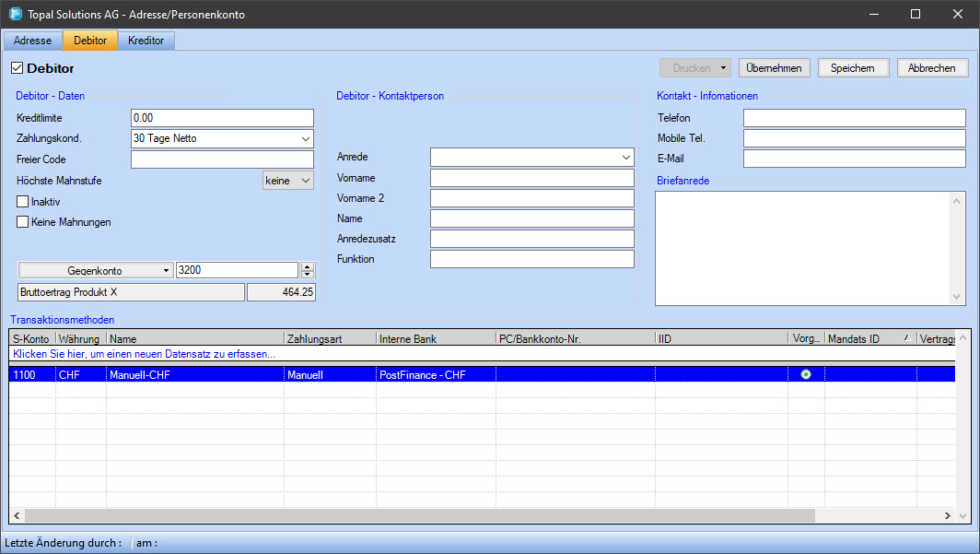Increase Gegenkonto number with up spinner arrow

[308, 266]
